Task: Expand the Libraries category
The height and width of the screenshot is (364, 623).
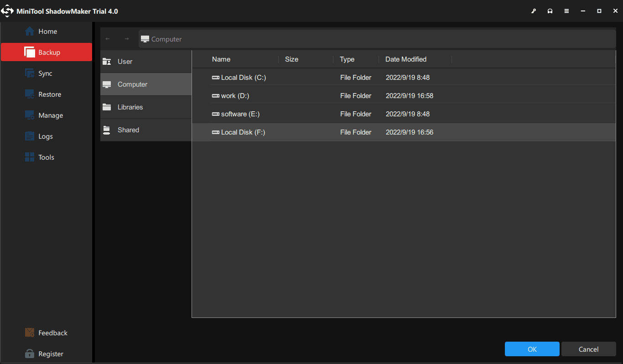Action: tap(130, 107)
